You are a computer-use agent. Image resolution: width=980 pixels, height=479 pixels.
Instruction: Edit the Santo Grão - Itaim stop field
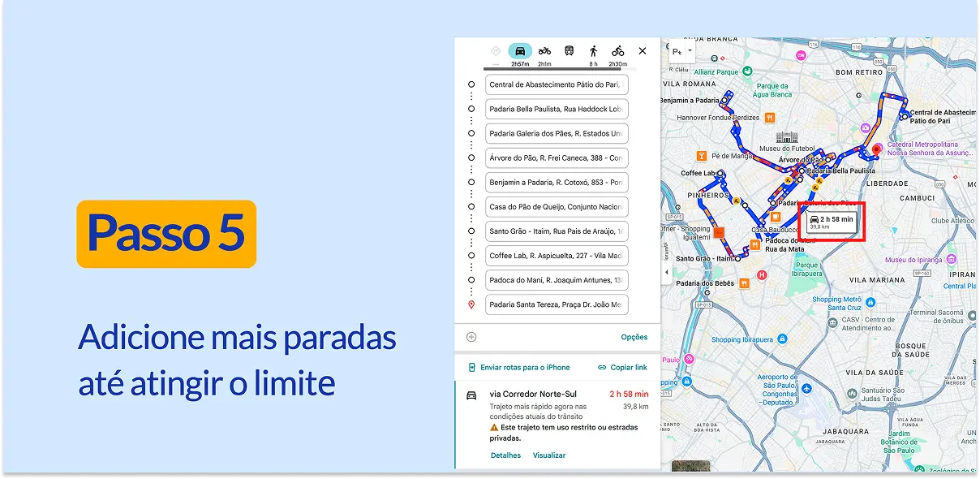[557, 231]
